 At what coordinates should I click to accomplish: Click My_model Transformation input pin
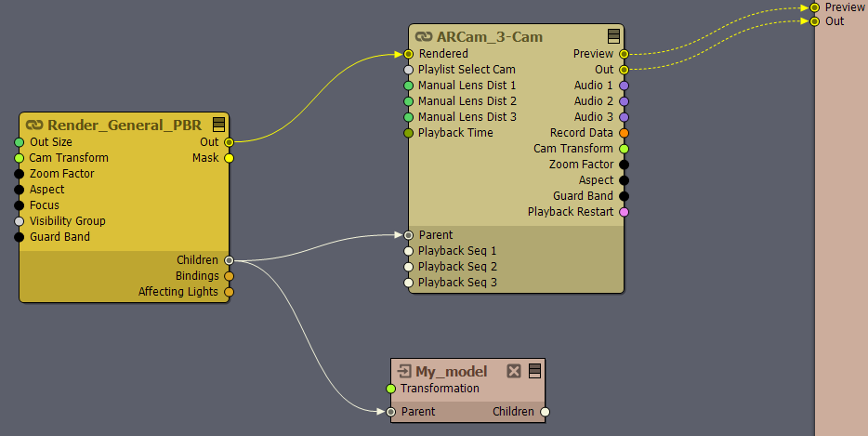click(x=391, y=389)
